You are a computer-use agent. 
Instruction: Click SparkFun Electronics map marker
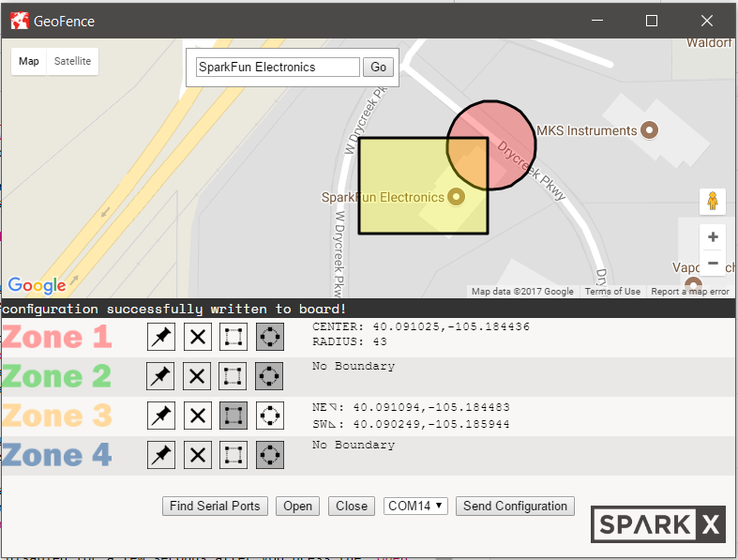[456, 196]
